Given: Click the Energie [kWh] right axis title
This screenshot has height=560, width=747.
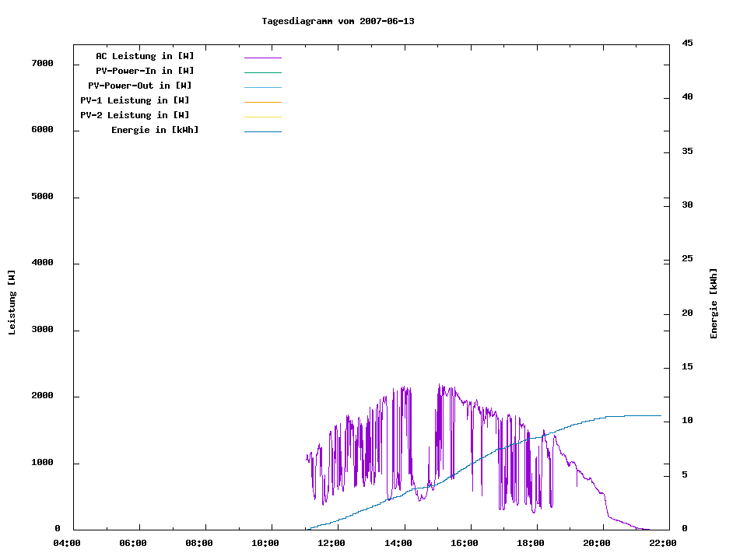Looking at the screenshot, I should pos(714,303).
